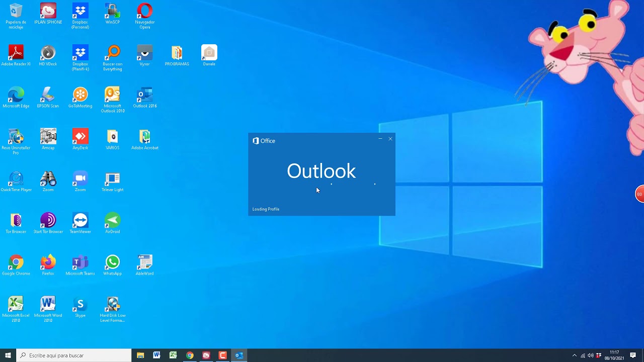Open the orange Camtasia taskbar icon
The image size is (644, 362).
222,355
